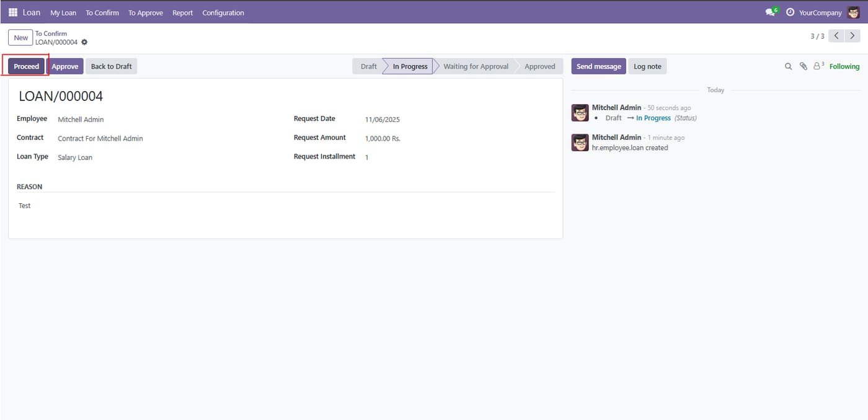Screen dimensions: 868x420
Task: Select the To Approve menu item
Action: tap(146, 12)
